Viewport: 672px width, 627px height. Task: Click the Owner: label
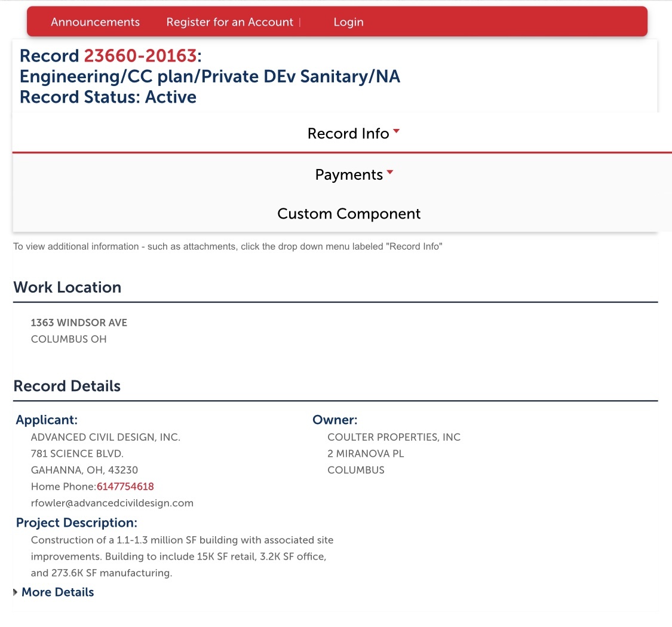coord(335,420)
